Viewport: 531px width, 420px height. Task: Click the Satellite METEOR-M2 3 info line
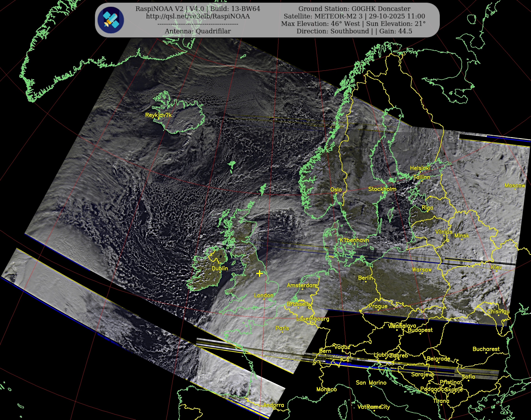(x=354, y=16)
